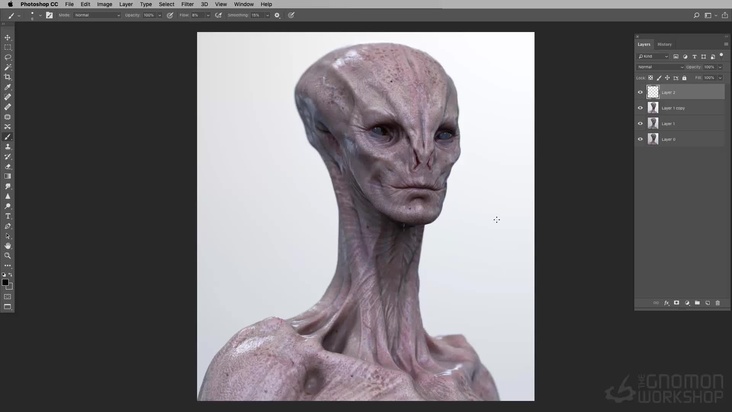Screen dimensions: 732x412
Task: Open the Edit Toolbar three-dots button
Action: (7, 265)
